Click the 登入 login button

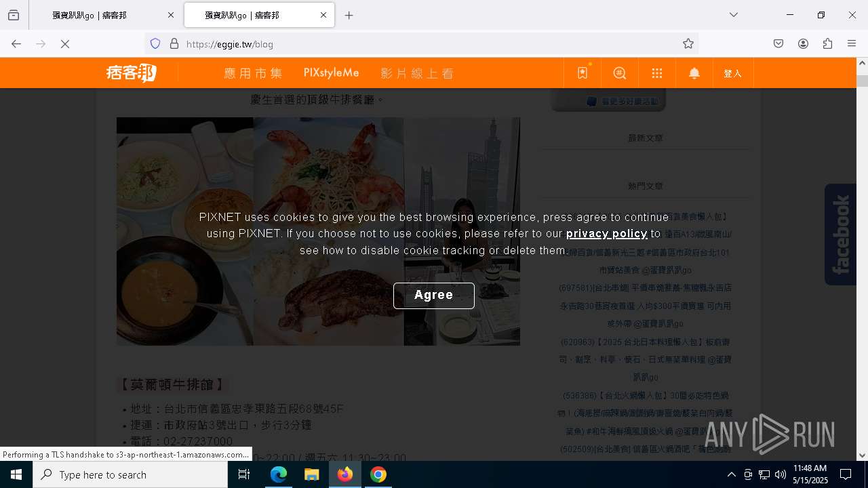tap(733, 73)
